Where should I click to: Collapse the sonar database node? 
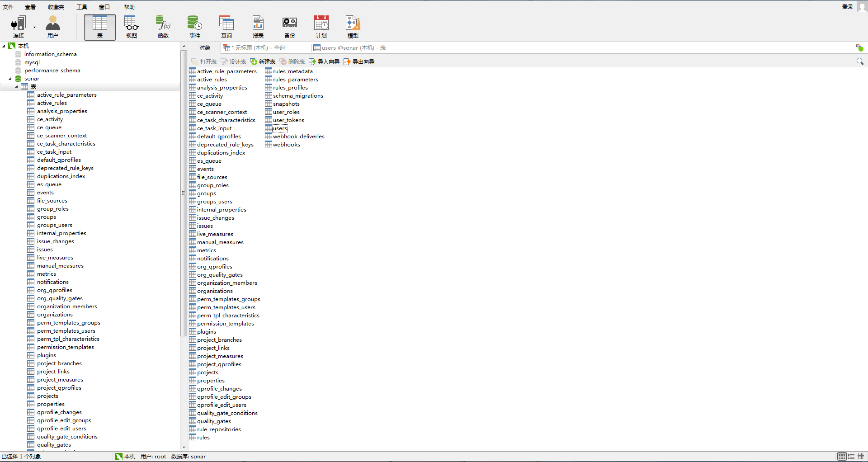pos(10,79)
